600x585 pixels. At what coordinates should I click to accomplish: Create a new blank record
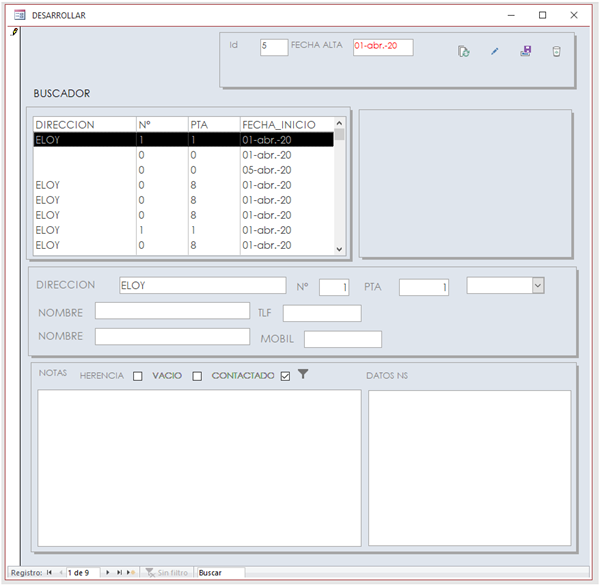131,573
